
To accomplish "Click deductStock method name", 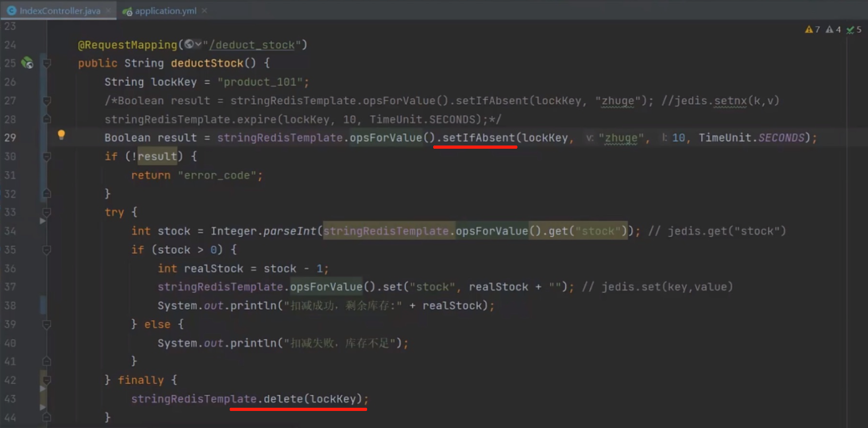I will pos(207,63).
